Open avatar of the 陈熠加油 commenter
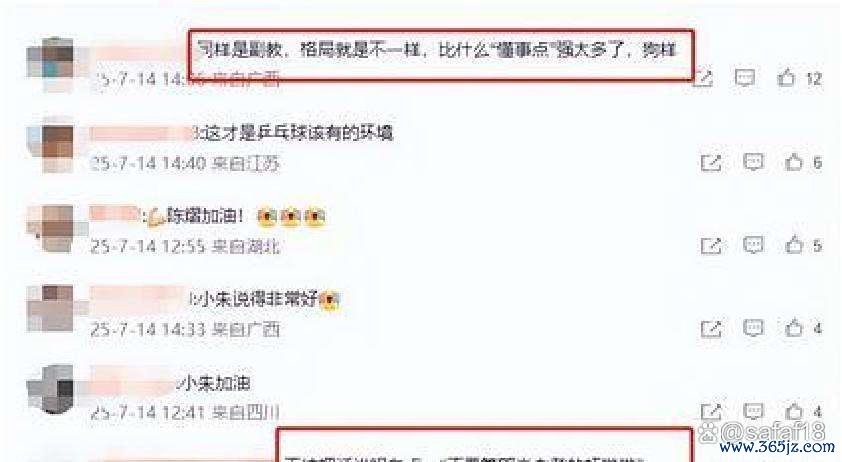The image size is (842, 462). pos(50,228)
